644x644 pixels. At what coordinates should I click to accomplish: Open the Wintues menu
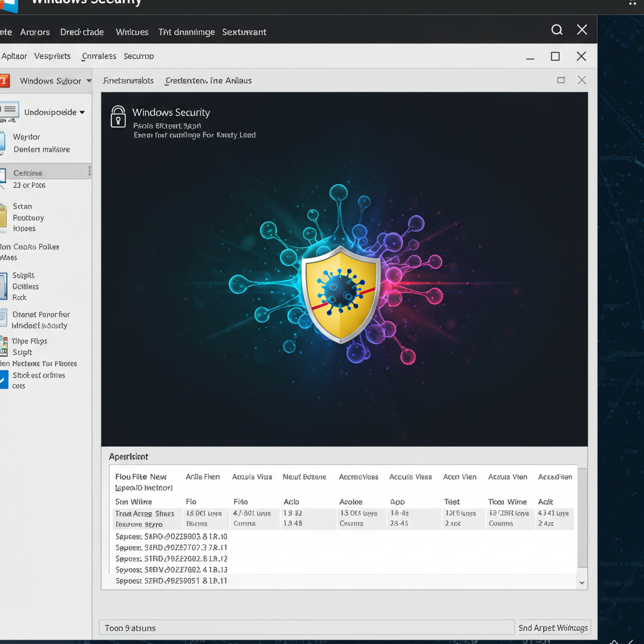[x=132, y=32]
